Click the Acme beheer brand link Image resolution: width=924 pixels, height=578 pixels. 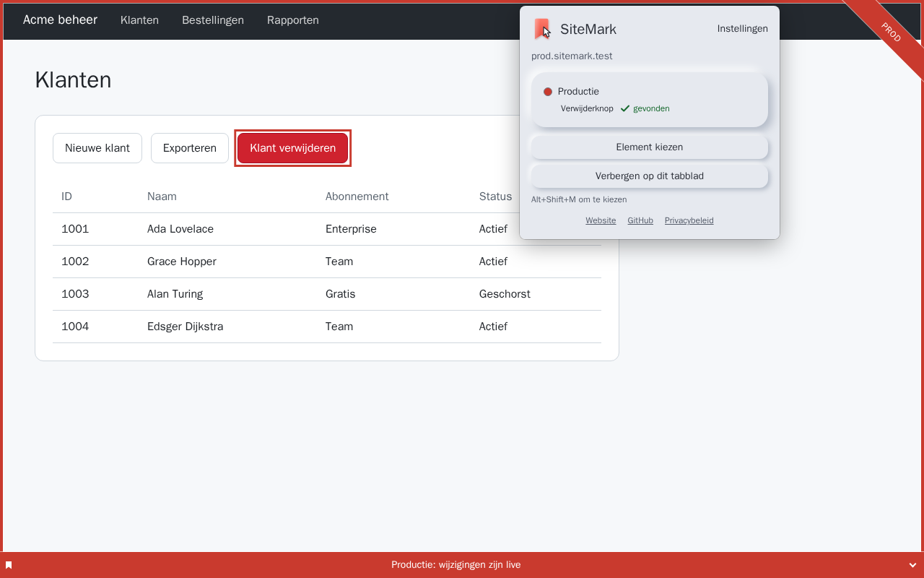(x=60, y=20)
